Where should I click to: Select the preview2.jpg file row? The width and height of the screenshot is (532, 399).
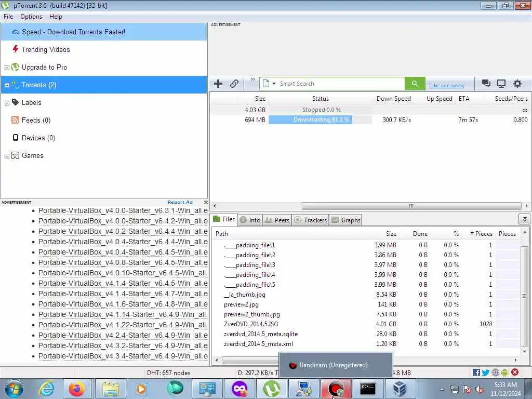click(366, 304)
